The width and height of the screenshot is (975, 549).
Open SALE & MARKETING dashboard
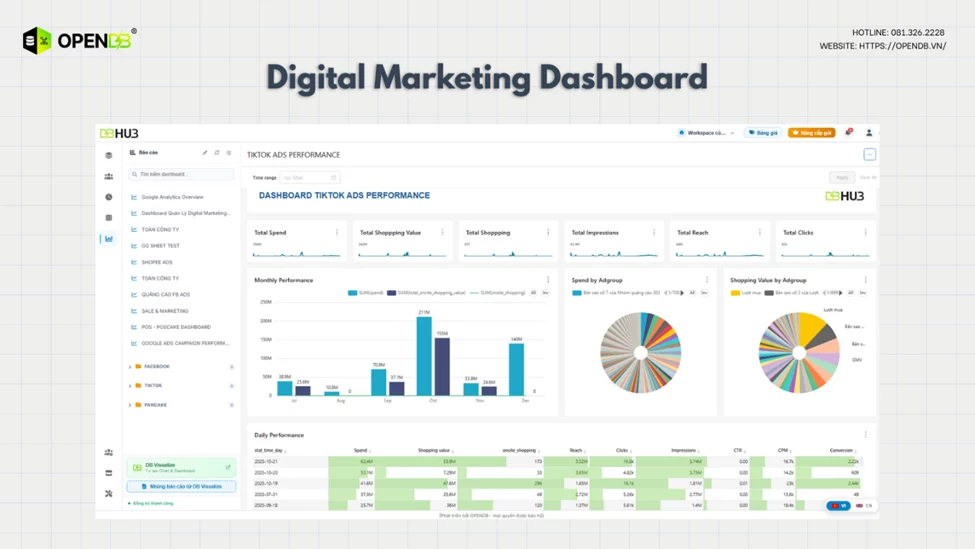tap(165, 311)
